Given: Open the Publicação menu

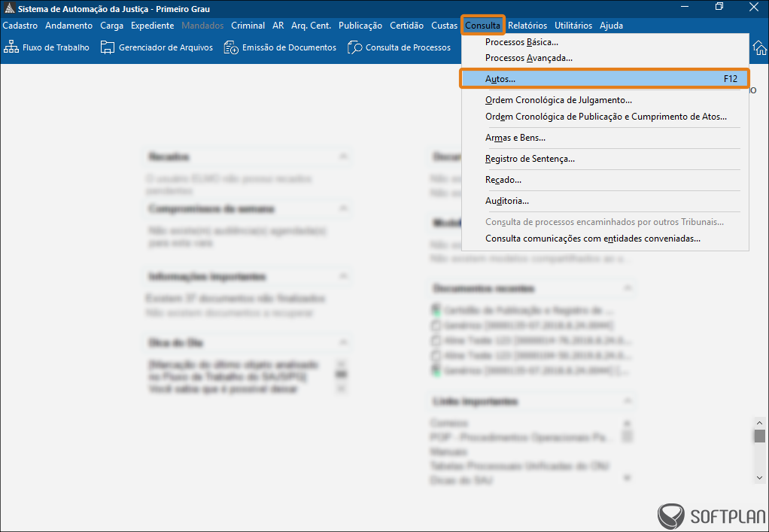Looking at the screenshot, I should [x=360, y=26].
